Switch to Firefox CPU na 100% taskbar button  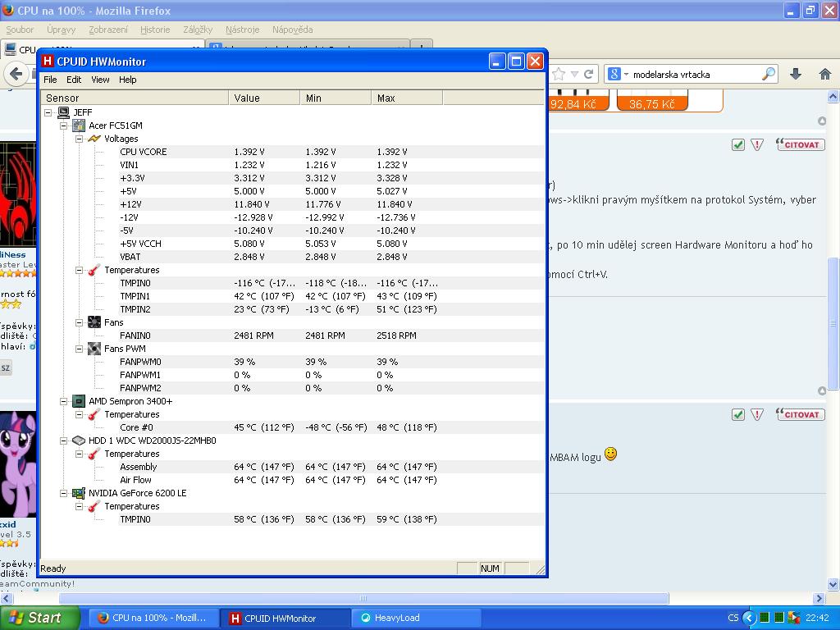153,618
